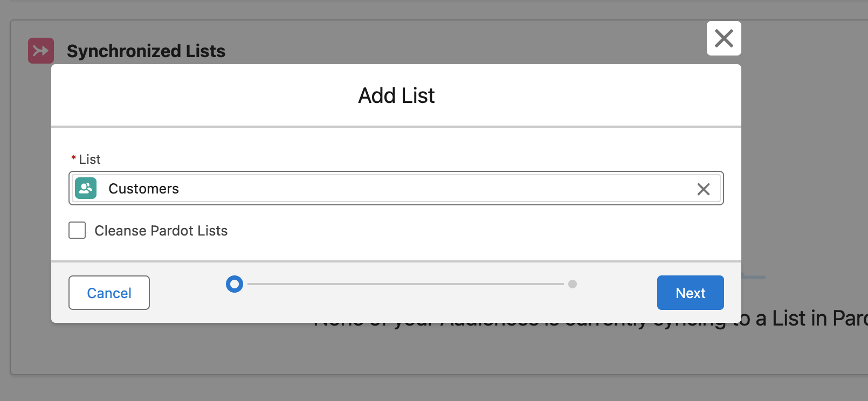Select the current step indicator circle
This screenshot has height=401, width=868.
tap(235, 284)
